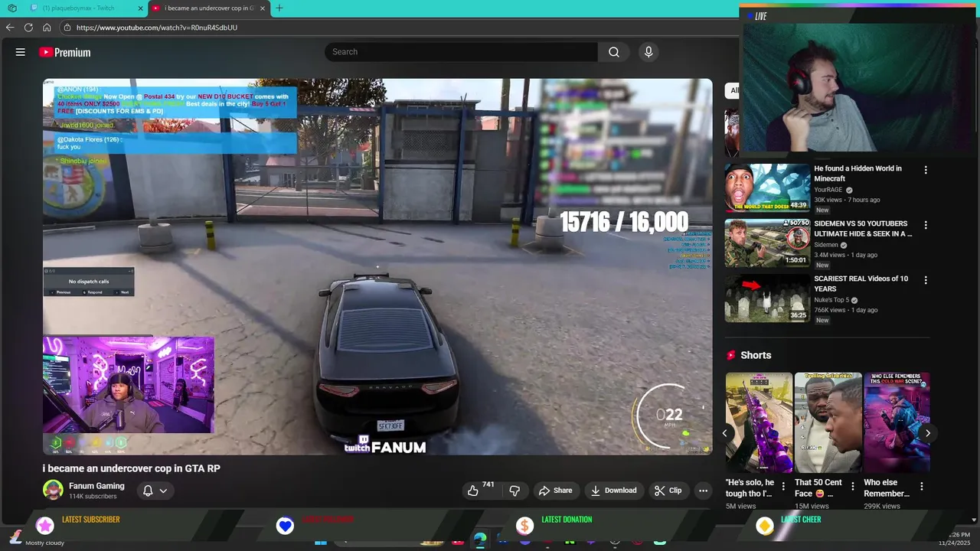Image resolution: width=980 pixels, height=551 pixels.
Task: Download the video
Action: pos(613,491)
